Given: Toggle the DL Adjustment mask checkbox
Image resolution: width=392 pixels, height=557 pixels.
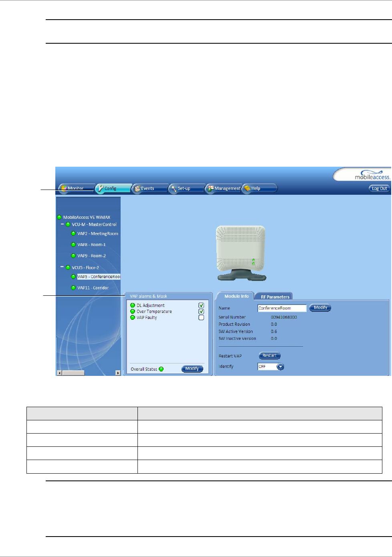Looking at the screenshot, I should [x=201, y=305].
